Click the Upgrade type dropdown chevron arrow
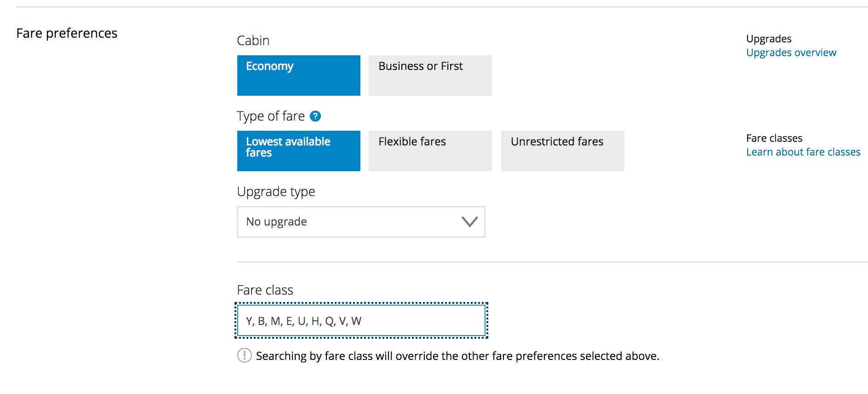 point(469,222)
